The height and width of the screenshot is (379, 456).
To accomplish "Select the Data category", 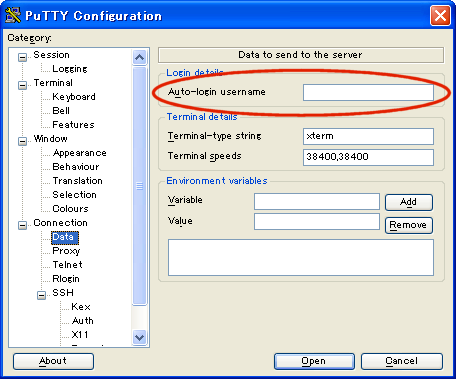I will (x=65, y=237).
